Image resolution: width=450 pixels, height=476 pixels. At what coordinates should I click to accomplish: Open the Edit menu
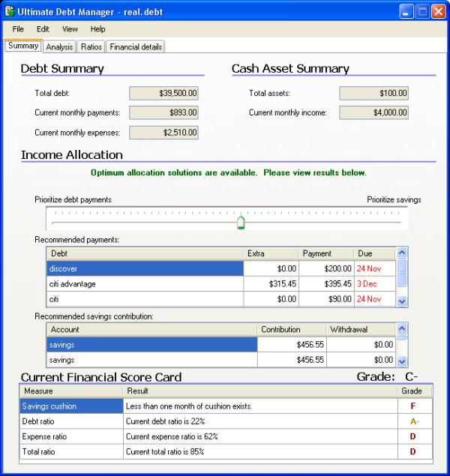coord(43,29)
